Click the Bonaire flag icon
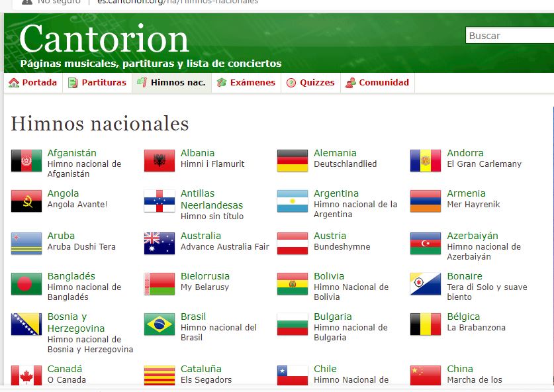554x392 pixels. (426, 284)
